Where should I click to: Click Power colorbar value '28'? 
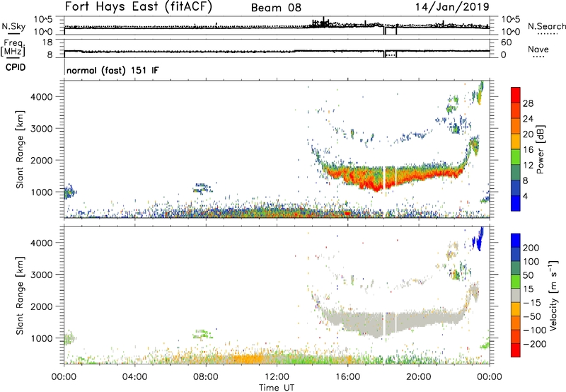coord(528,103)
